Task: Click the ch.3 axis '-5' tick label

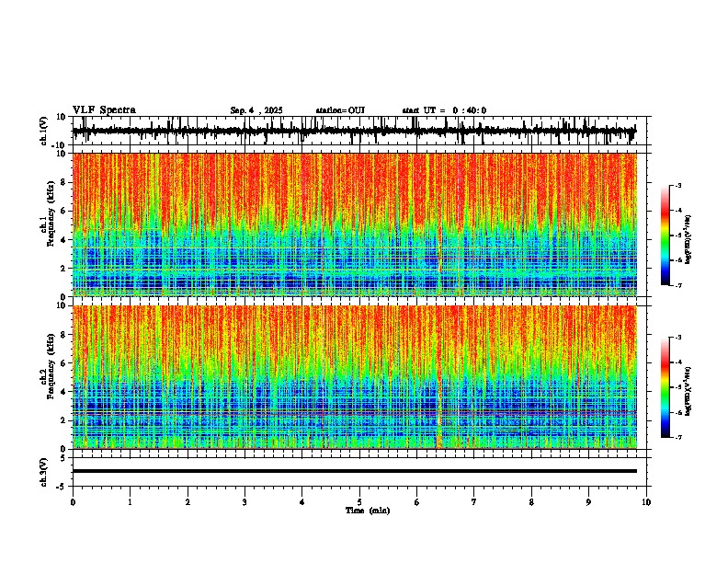Action: pyautogui.click(x=62, y=487)
